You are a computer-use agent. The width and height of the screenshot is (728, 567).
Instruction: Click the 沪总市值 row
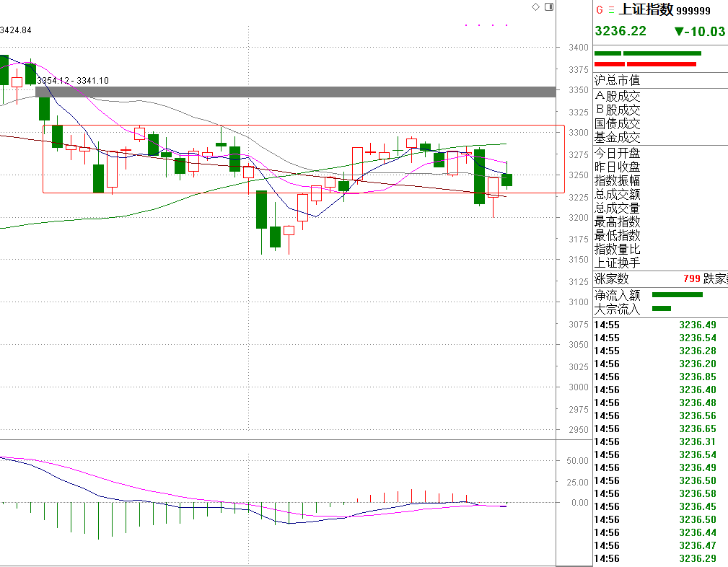(x=661, y=80)
